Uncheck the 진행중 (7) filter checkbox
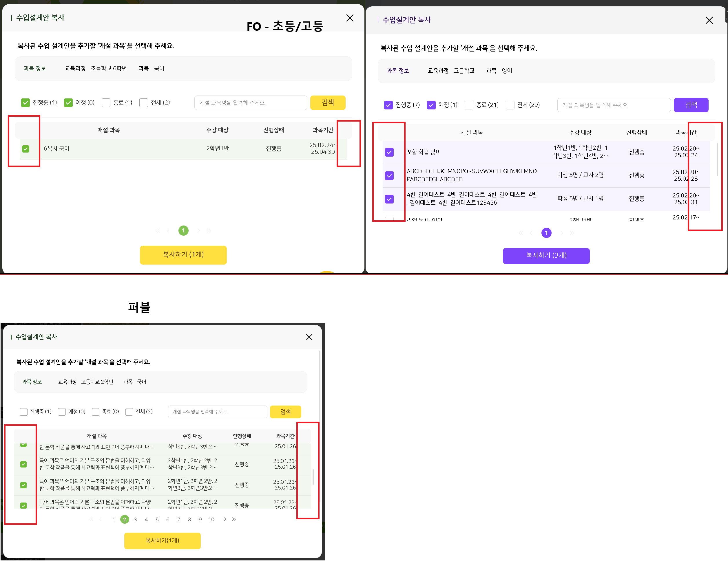 coord(388,105)
